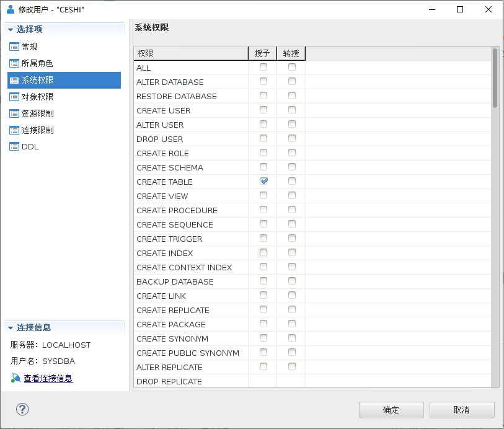Open help with the question mark icon
Image resolution: width=504 pixels, height=429 pixels.
(x=22, y=409)
